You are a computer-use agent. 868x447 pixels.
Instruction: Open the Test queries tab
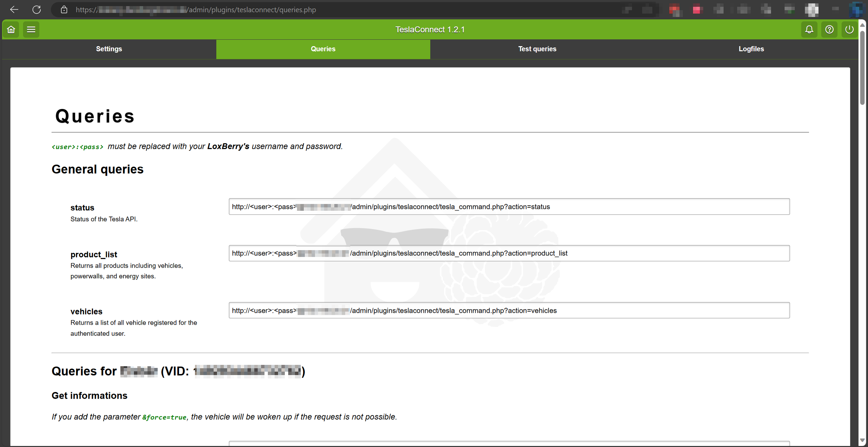[537, 49]
